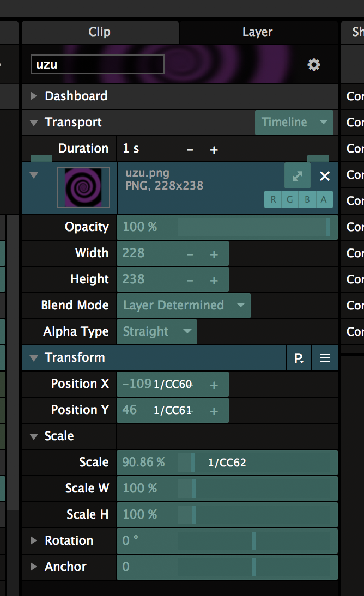
Task: Click the uzu.png spiral thumbnail
Action: pos(83,187)
